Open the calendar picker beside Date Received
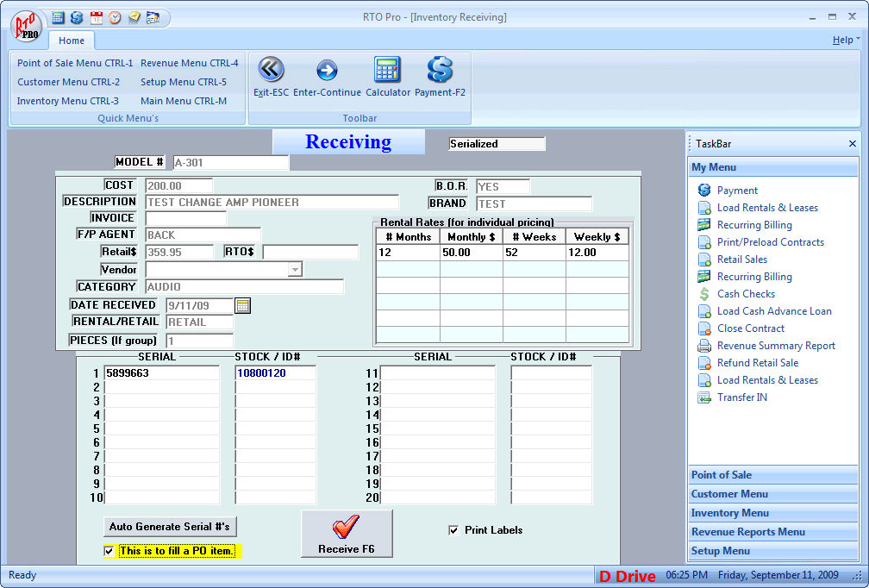This screenshot has height=588, width=869. click(x=242, y=305)
